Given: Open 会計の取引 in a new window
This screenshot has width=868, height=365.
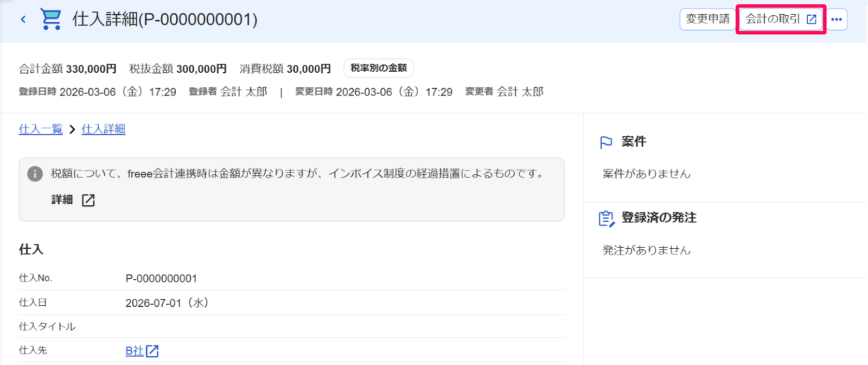Looking at the screenshot, I should (x=781, y=20).
